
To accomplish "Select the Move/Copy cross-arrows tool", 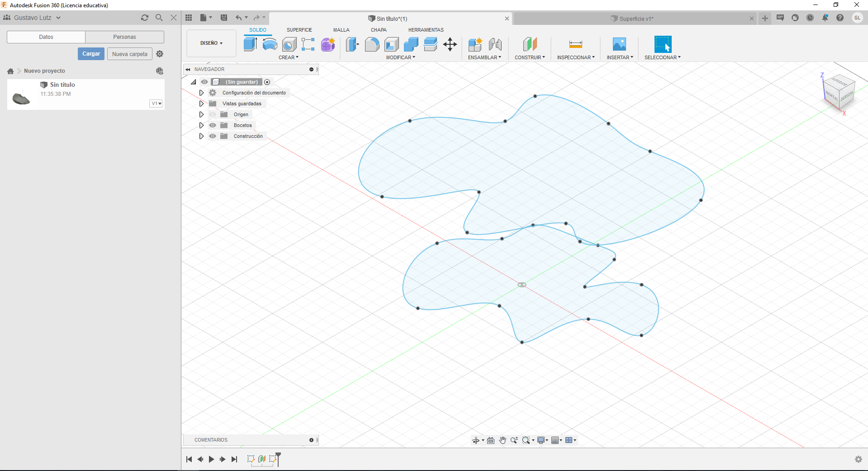I will [x=450, y=44].
